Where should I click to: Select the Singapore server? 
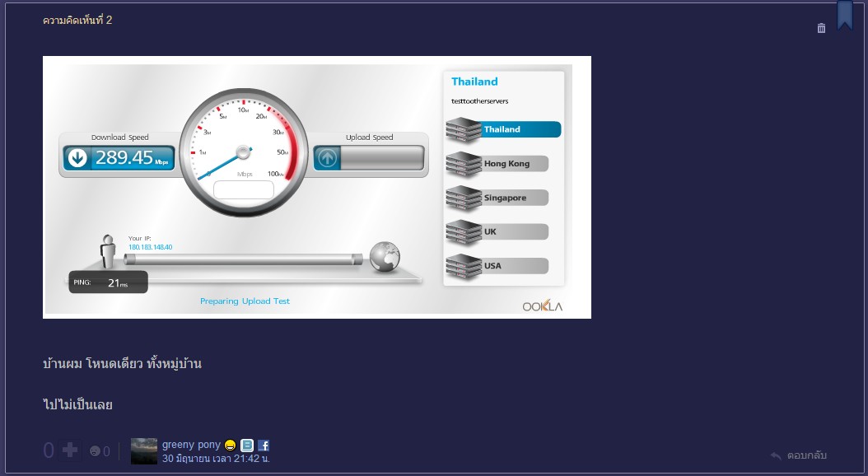pyautogui.click(x=497, y=198)
